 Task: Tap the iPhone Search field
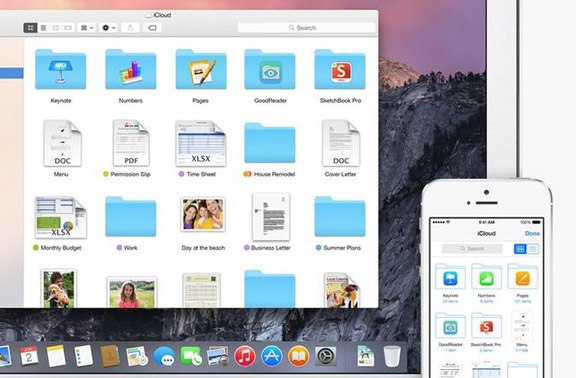(472, 249)
